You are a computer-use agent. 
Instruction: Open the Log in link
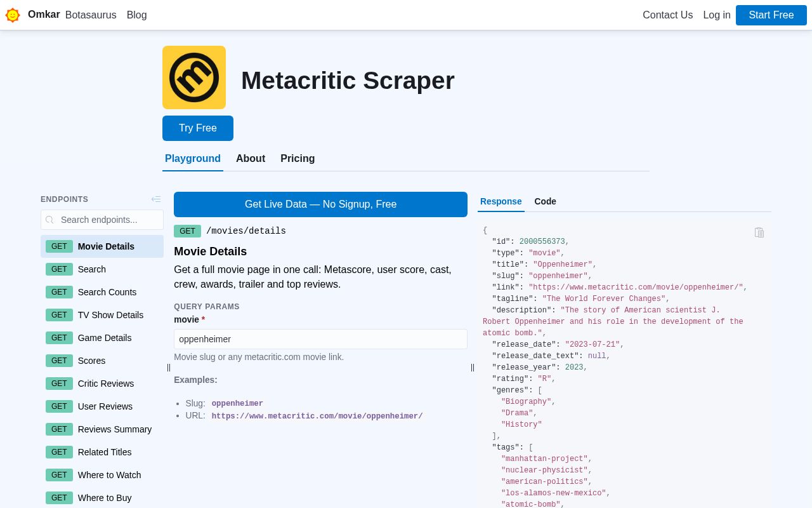tap(717, 15)
